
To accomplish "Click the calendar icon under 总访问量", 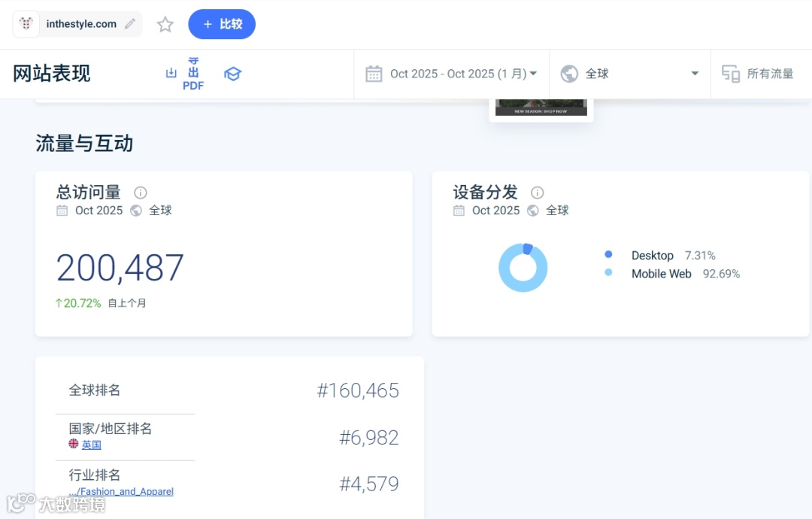I will [62, 211].
